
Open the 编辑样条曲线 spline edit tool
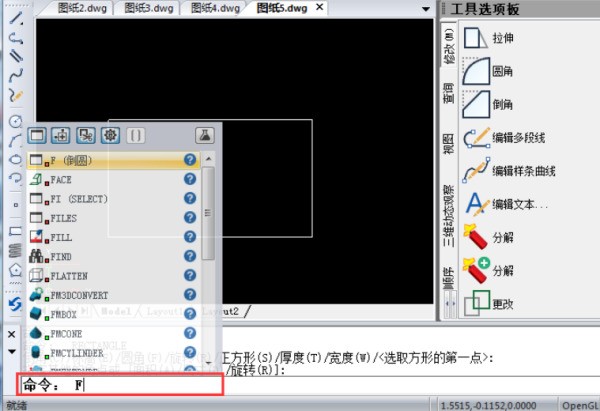(x=476, y=171)
